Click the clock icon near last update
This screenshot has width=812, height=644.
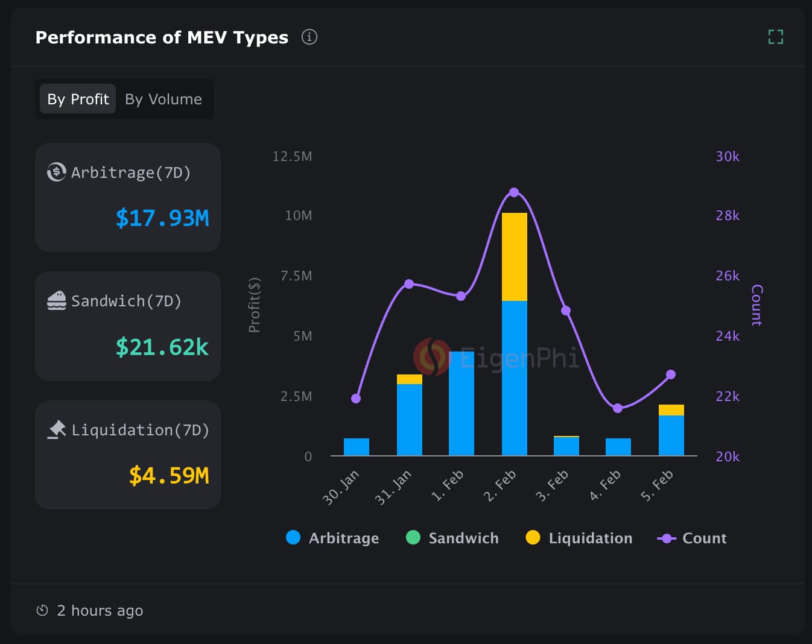coord(42,610)
